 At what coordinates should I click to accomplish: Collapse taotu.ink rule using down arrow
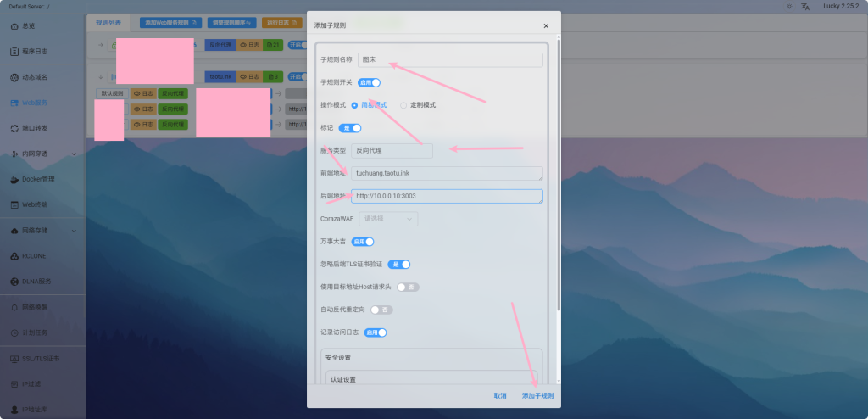point(100,76)
